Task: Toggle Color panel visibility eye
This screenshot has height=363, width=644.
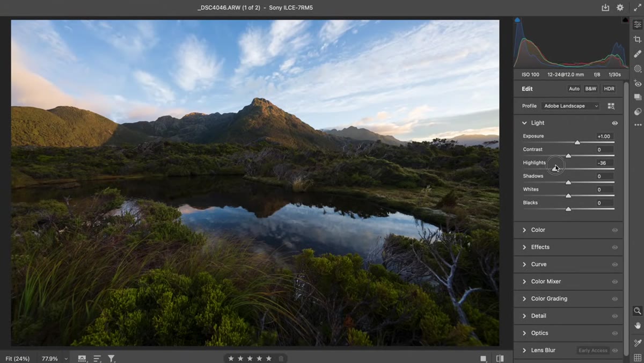Action: pyautogui.click(x=615, y=230)
